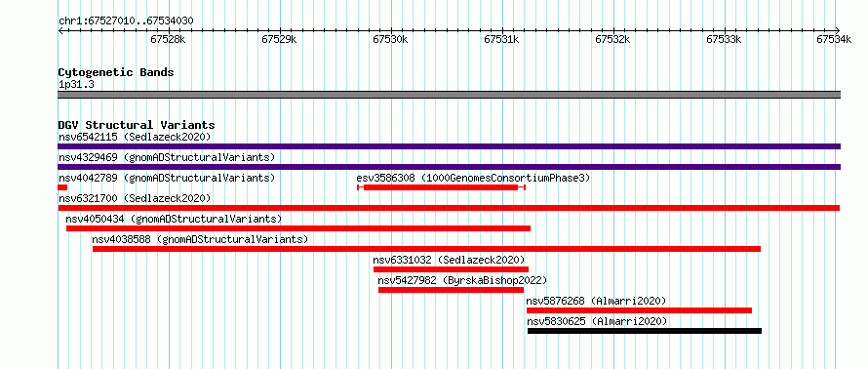The height and width of the screenshot is (369, 868).
Task: Click the nsv4042789 (gnomADStructuralVariants) label
Action: tap(167, 178)
